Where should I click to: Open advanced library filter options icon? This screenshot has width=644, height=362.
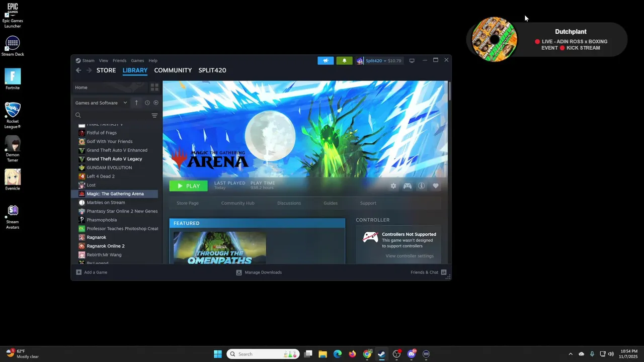(154, 116)
